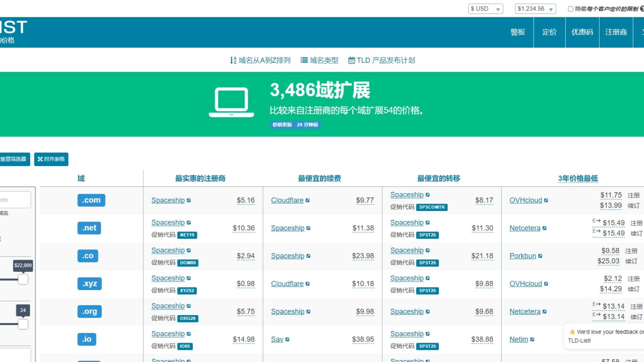Click the price slider handle at $22,000
Screen dimensions: 644x362
[23, 279]
